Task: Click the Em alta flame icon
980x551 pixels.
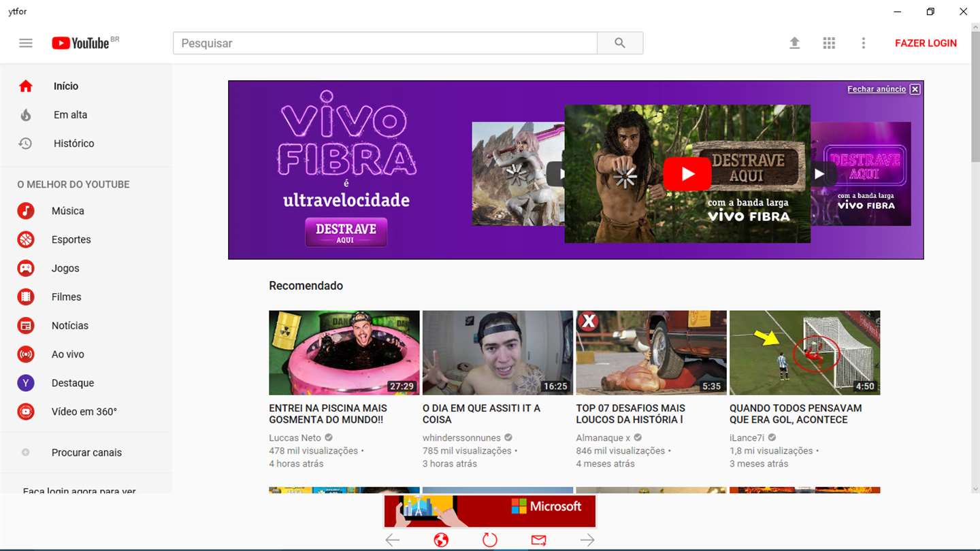Action: 26,115
